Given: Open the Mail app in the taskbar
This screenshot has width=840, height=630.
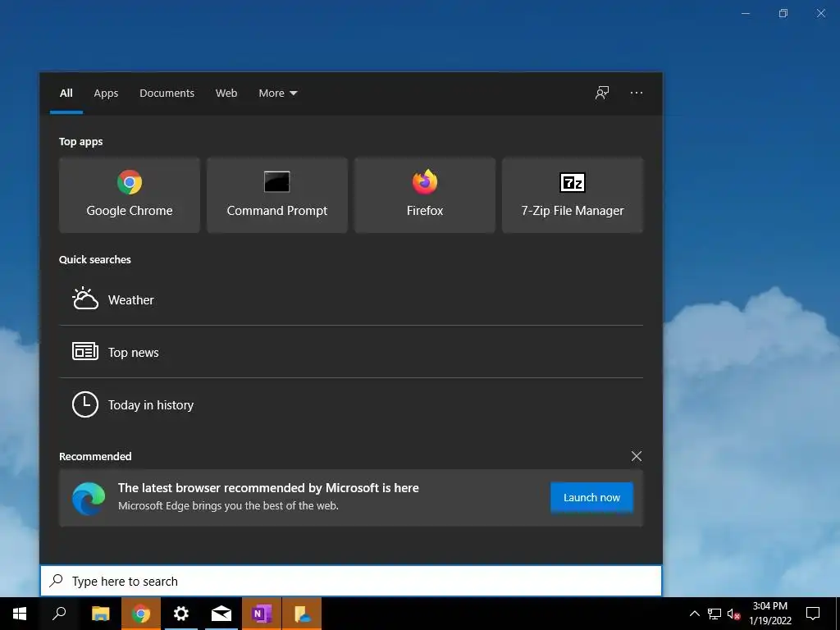Looking at the screenshot, I should tap(221, 614).
